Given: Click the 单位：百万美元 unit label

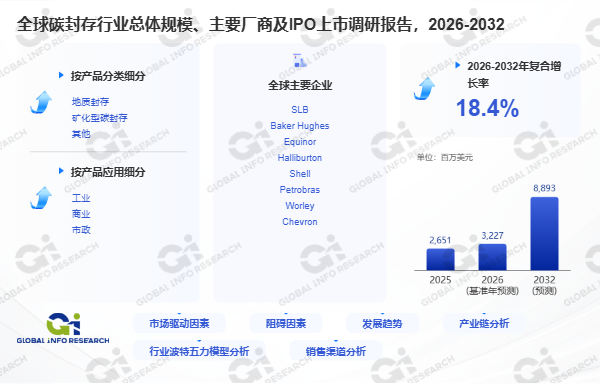Looking at the screenshot, I should pyautogui.click(x=445, y=158).
